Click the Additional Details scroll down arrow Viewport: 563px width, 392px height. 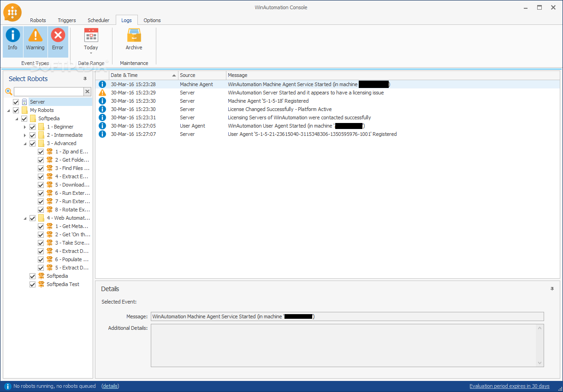click(540, 363)
